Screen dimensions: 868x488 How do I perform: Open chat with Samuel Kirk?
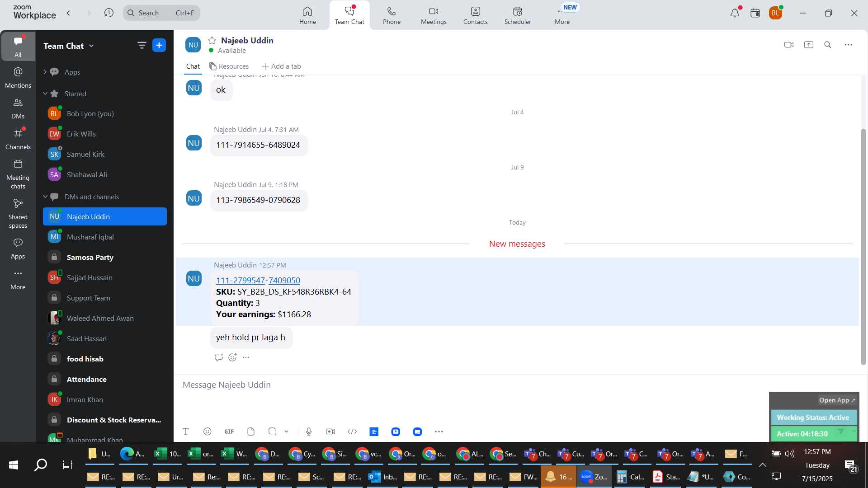[105, 154]
